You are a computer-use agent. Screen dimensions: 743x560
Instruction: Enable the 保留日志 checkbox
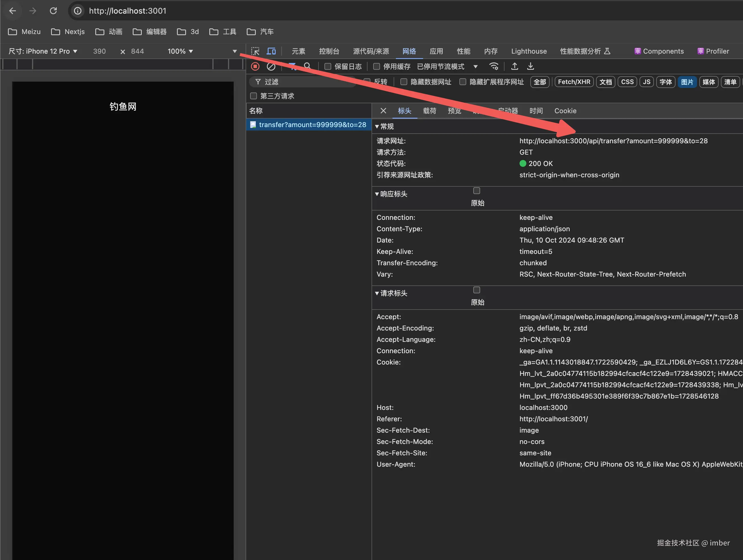pyautogui.click(x=328, y=66)
